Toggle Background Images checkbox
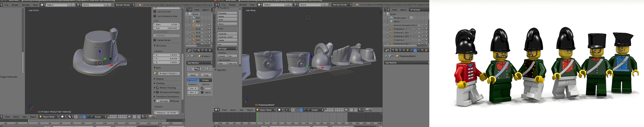The image size is (644, 127). [158, 92]
